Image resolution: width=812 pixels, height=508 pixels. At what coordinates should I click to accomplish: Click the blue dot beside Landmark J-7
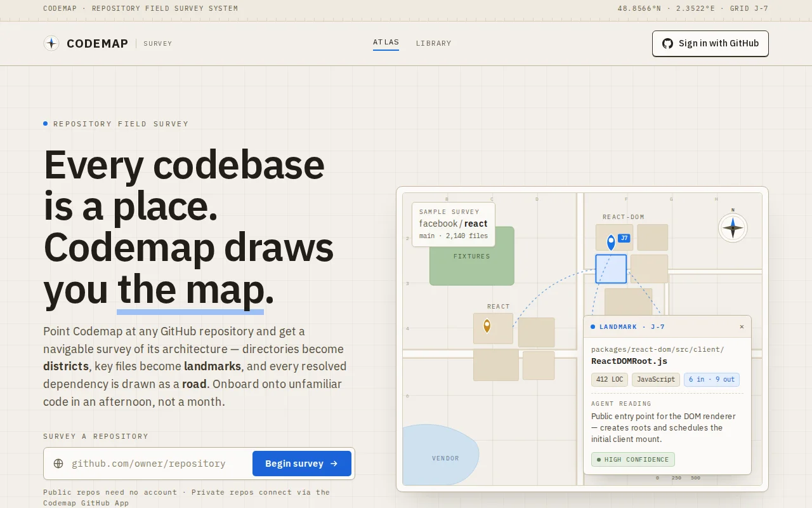tap(593, 327)
